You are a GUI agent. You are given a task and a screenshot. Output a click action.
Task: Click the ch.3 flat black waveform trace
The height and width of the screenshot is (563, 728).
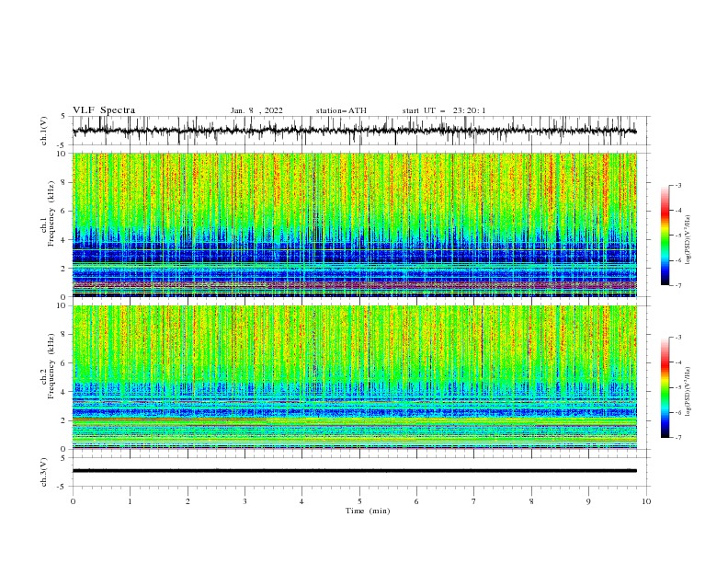354,471
